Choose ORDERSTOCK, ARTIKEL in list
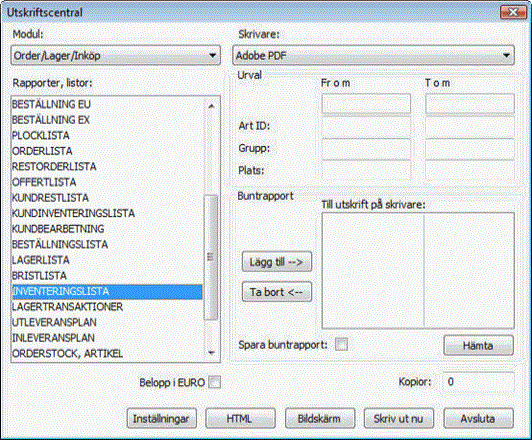Viewport: 532px width, 440px height. pyautogui.click(x=107, y=354)
